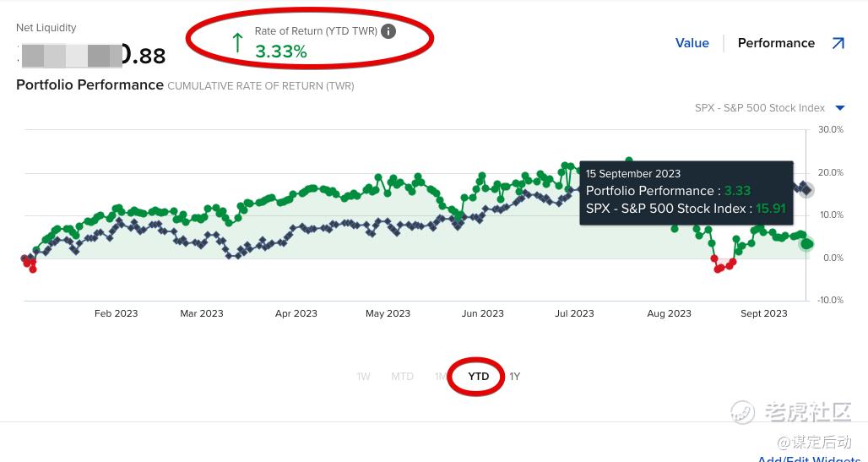This screenshot has height=462, width=868.
Task: Click the Net Liquidity amount
Action: coord(91,56)
